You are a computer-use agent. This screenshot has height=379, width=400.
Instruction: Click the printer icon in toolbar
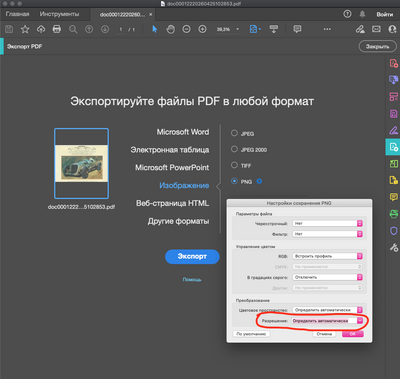point(57,29)
